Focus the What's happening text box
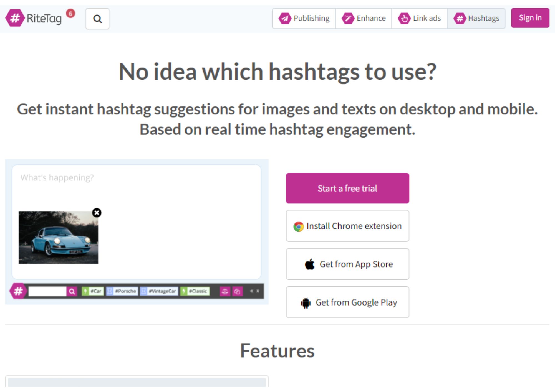Screen dimensions: 555x392 (x=137, y=222)
